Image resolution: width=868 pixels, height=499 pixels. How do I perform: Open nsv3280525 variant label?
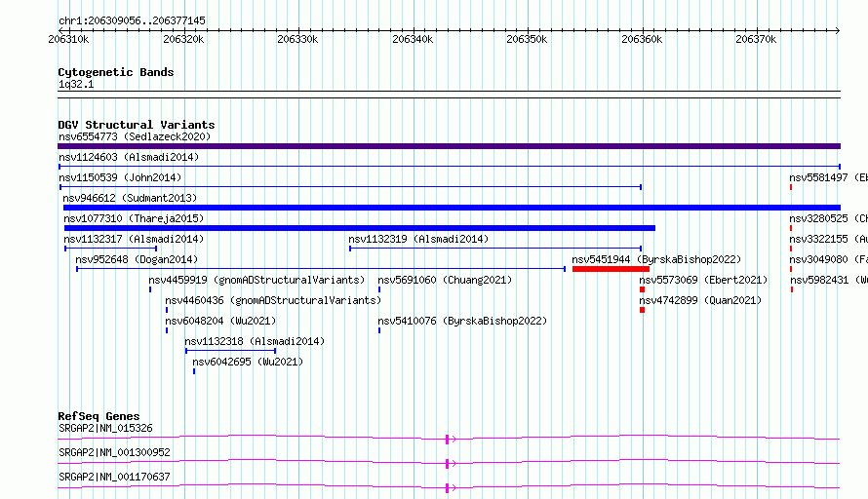[828, 218]
